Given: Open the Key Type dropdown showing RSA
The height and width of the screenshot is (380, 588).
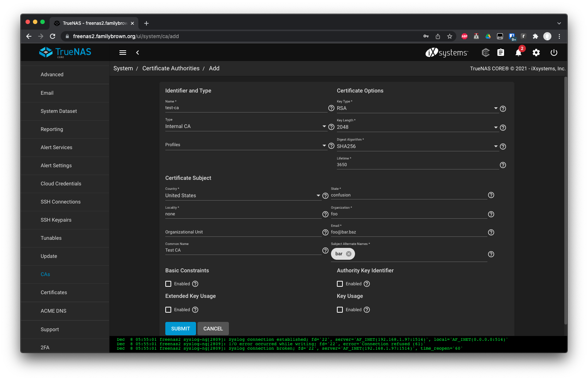Looking at the screenshot, I should [418, 108].
